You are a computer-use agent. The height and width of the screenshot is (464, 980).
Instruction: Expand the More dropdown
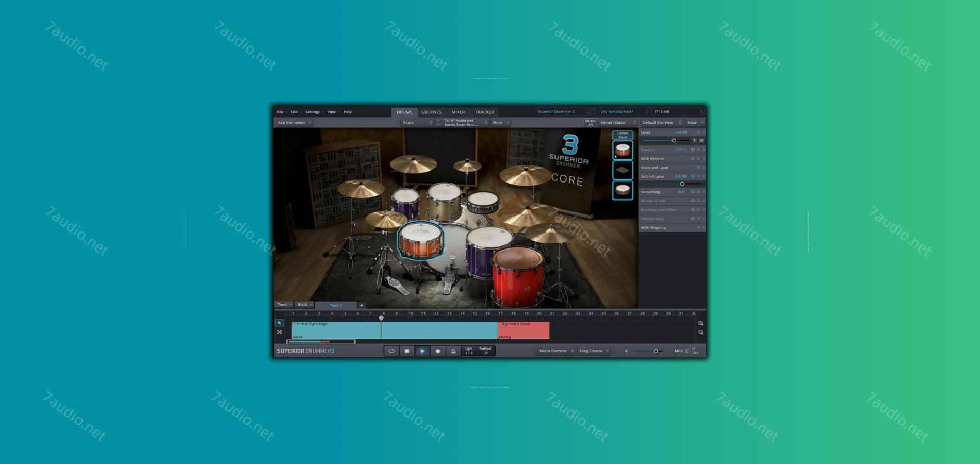500,123
